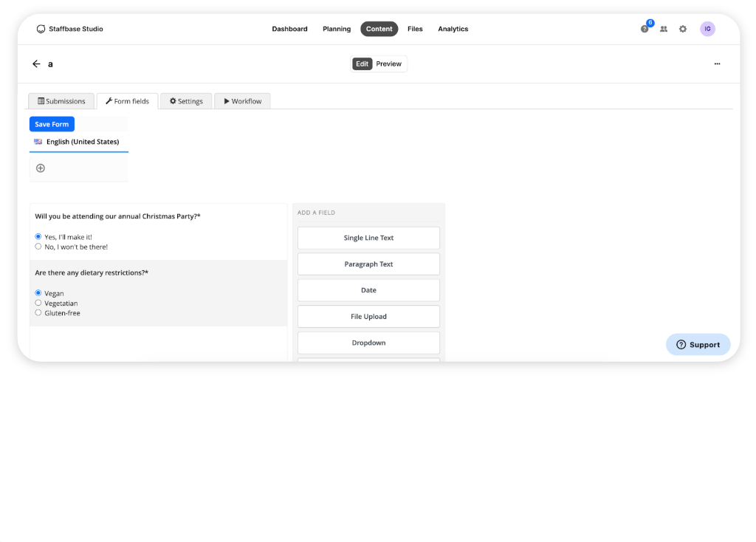Open the Support chat button

[x=698, y=344]
